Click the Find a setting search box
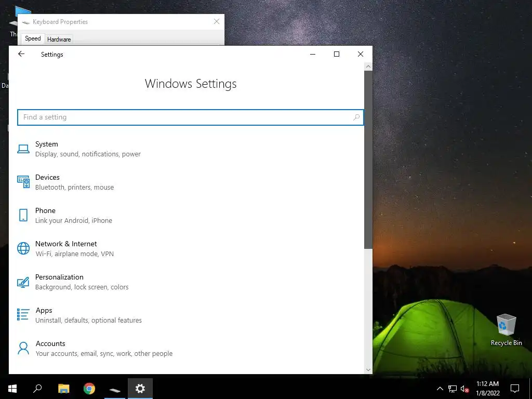The image size is (532, 399). 190,117
